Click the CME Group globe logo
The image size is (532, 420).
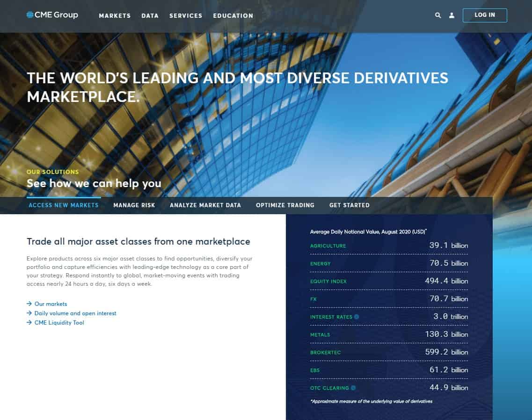tap(30, 15)
